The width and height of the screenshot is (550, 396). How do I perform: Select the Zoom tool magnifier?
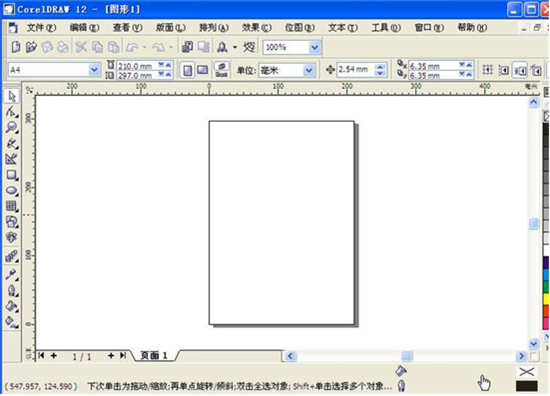click(12, 128)
